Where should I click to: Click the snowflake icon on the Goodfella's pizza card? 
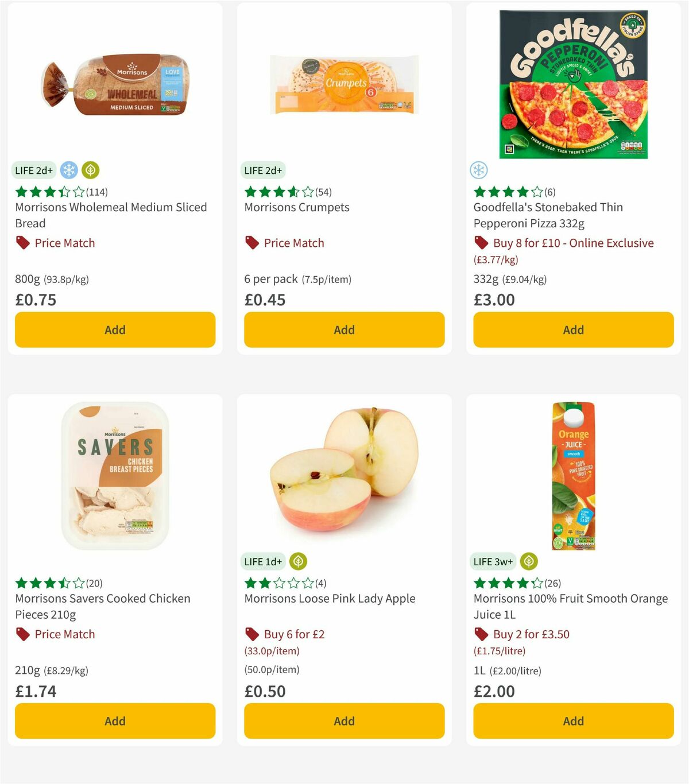pos(479,170)
